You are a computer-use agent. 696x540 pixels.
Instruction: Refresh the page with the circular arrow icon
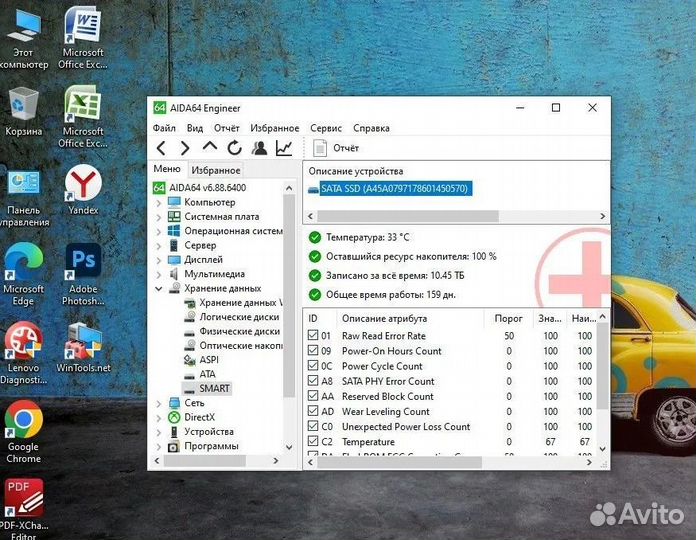234,148
